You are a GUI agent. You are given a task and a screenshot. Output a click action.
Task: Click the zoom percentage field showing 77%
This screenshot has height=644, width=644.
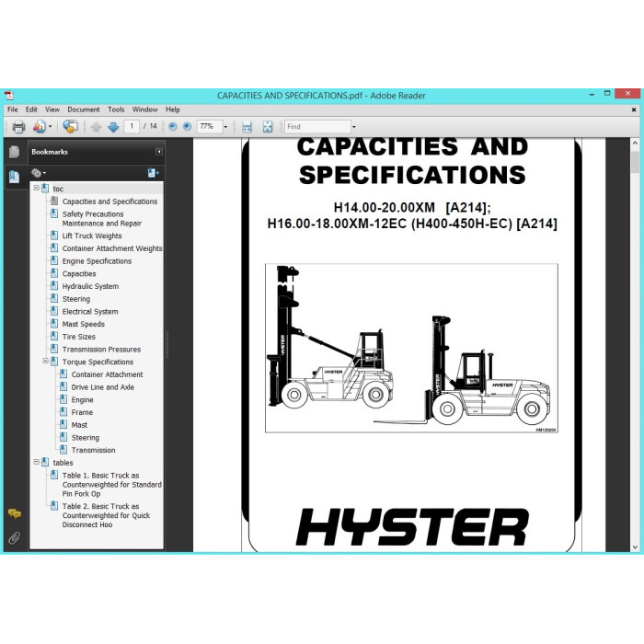210,127
